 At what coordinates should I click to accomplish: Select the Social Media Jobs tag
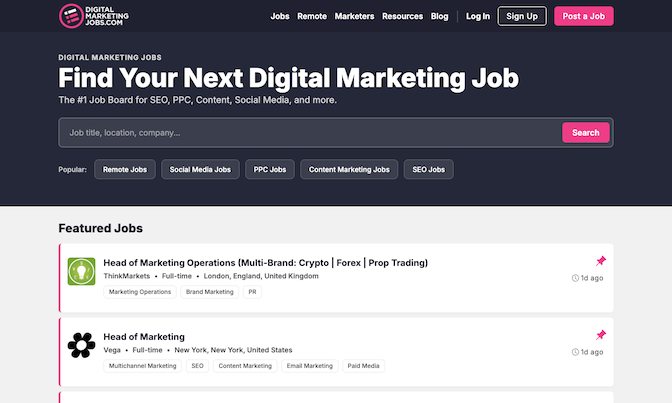(x=200, y=169)
